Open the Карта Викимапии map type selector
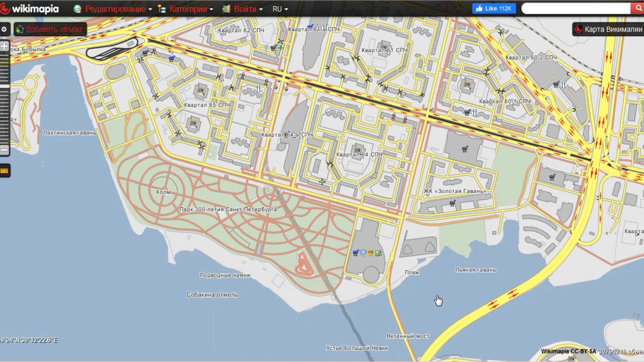This screenshot has width=644, height=362. click(608, 29)
